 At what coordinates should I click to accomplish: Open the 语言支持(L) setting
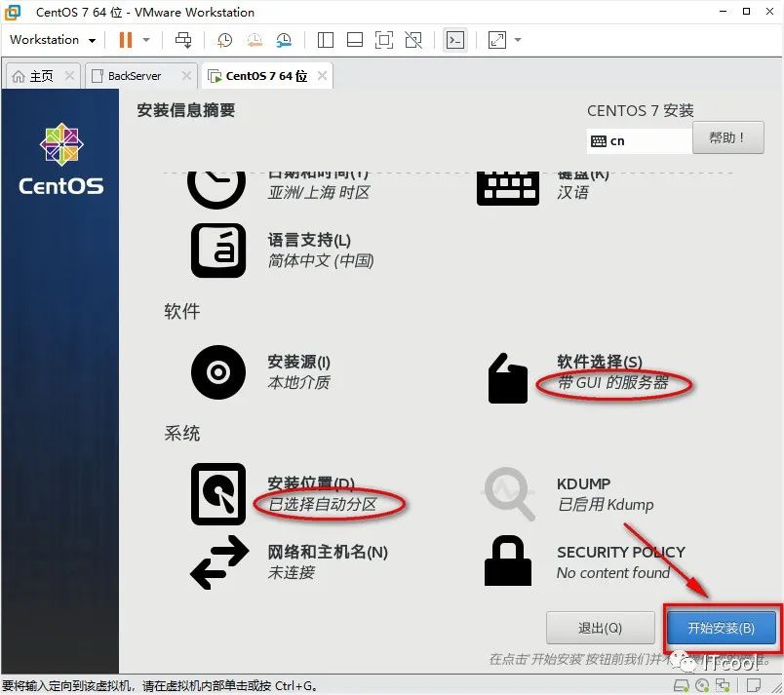[x=309, y=240]
